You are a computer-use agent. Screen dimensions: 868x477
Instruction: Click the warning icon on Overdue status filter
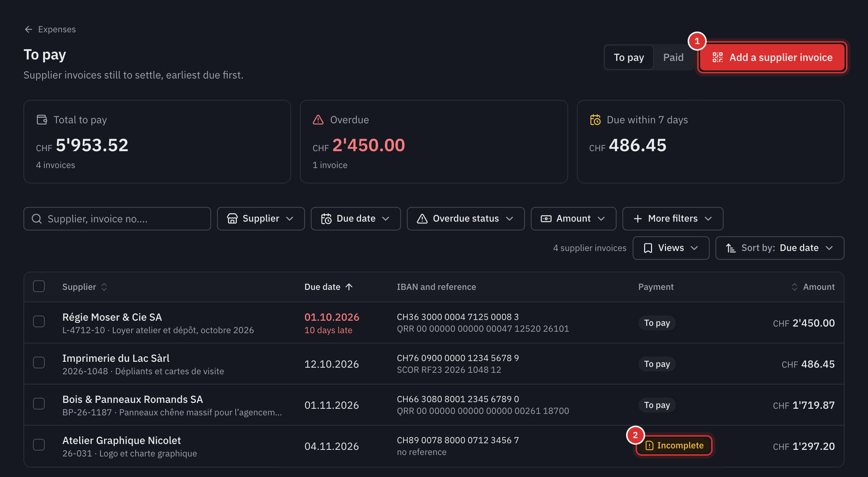point(422,219)
